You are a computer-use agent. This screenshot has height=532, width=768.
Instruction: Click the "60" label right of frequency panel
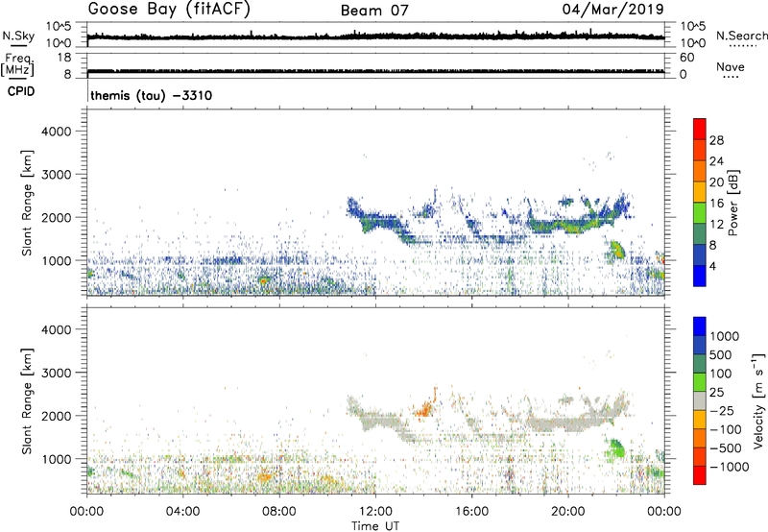point(686,58)
